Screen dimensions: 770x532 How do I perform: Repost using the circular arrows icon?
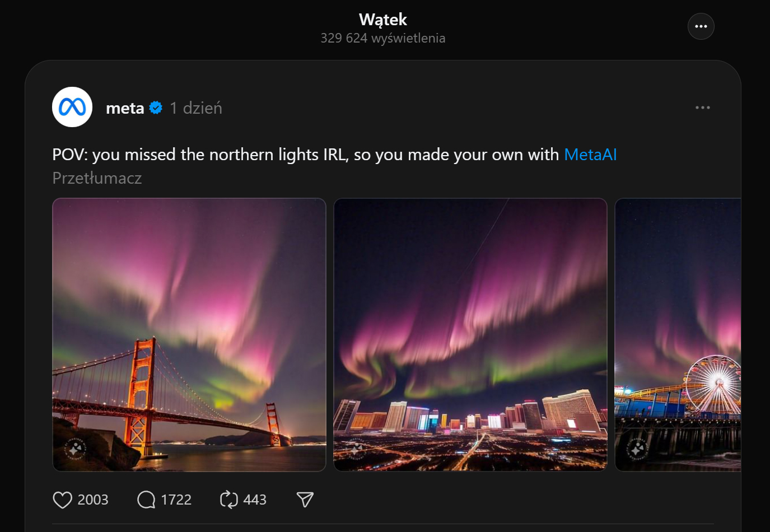(228, 500)
